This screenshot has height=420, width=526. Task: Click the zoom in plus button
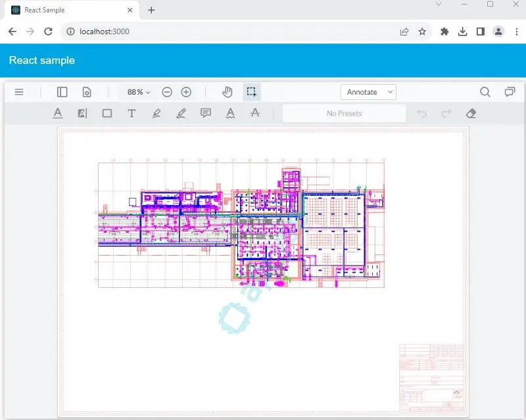[186, 92]
